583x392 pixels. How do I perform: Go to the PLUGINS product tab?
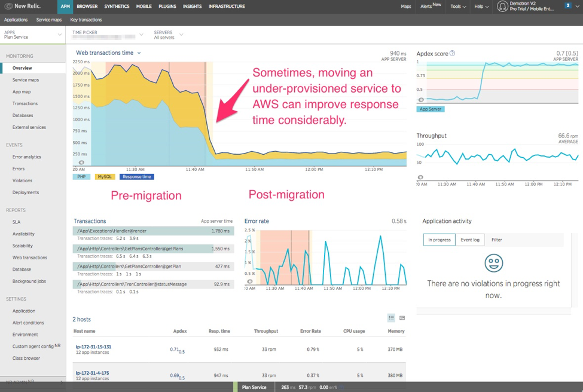[167, 7]
